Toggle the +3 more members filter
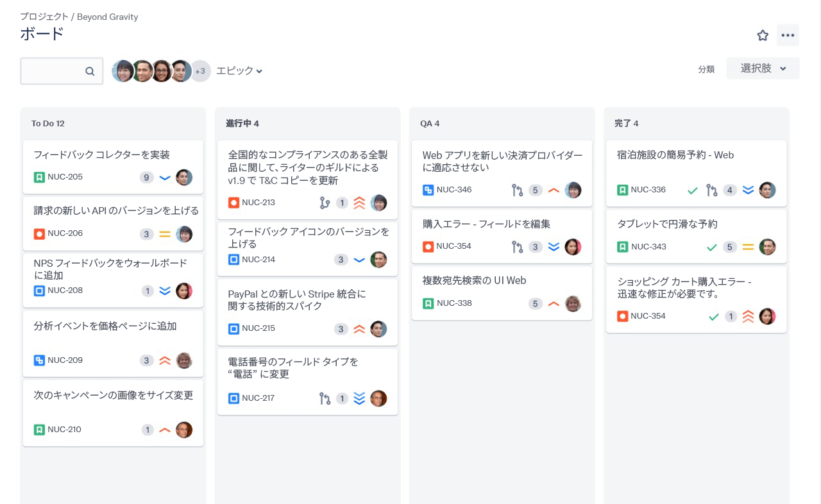 pos(200,71)
